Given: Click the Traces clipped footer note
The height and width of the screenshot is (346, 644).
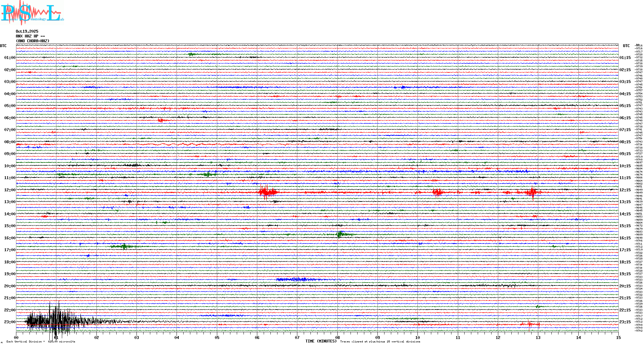Looking at the screenshot, I should coord(380,342).
